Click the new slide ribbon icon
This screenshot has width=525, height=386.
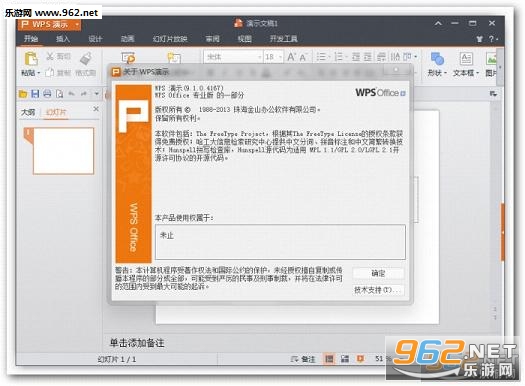coord(174,58)
